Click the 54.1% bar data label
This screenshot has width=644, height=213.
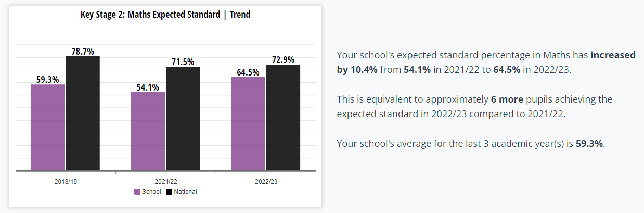pyautogui.click(x=148, y=87)
